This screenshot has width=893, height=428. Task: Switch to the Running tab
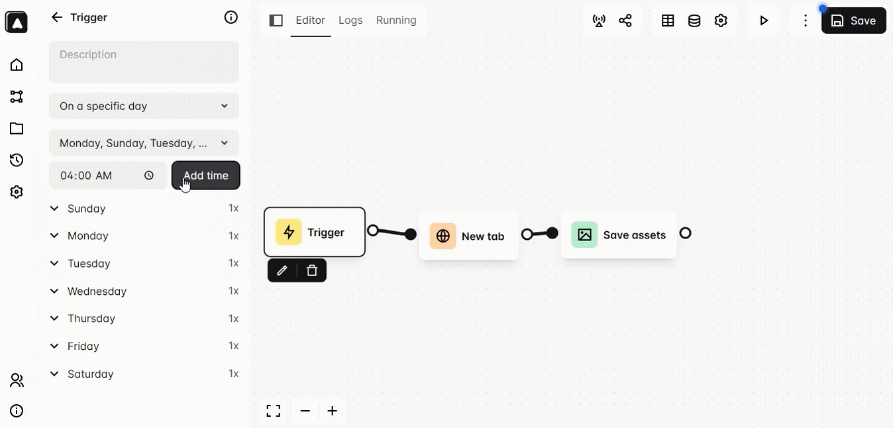396,20
